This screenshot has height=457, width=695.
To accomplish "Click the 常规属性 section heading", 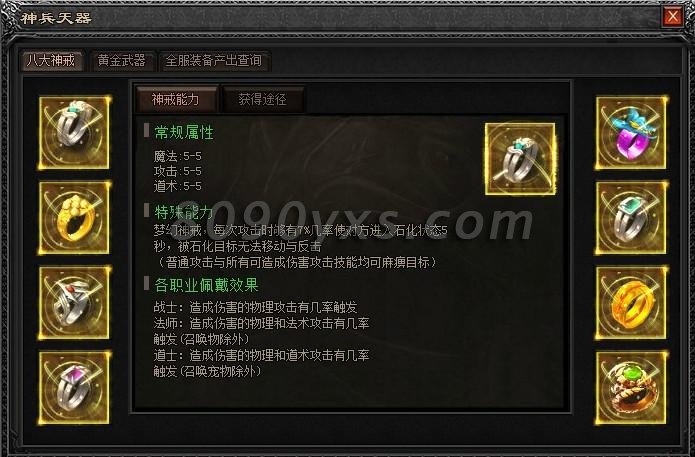I will [x=184, y=132].
